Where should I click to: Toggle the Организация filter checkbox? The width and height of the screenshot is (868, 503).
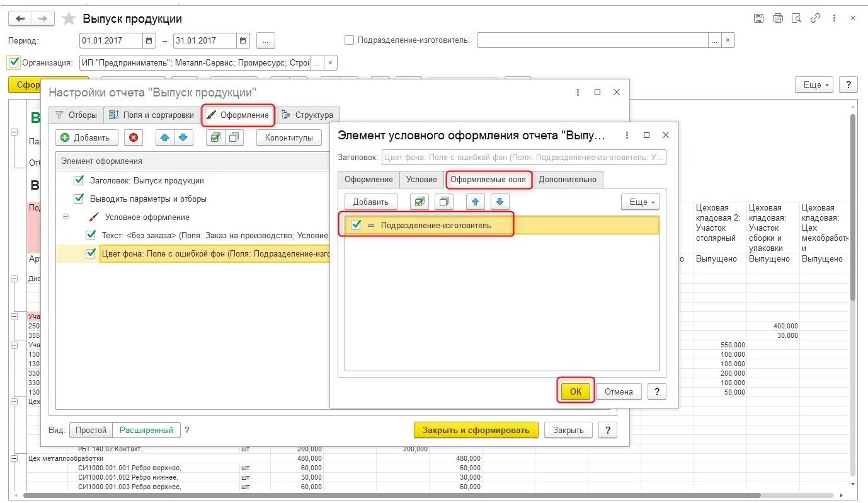click(x=13, y=62)
